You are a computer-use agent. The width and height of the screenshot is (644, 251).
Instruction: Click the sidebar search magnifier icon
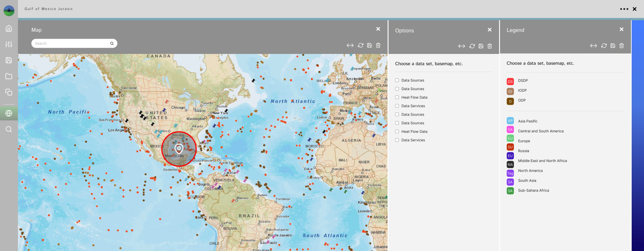coord(9,129)
